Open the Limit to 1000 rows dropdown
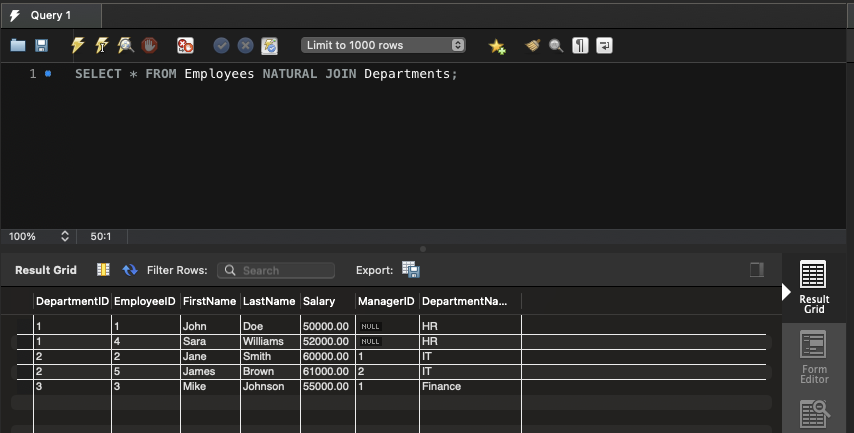854x433 pixels. point(384,46)
